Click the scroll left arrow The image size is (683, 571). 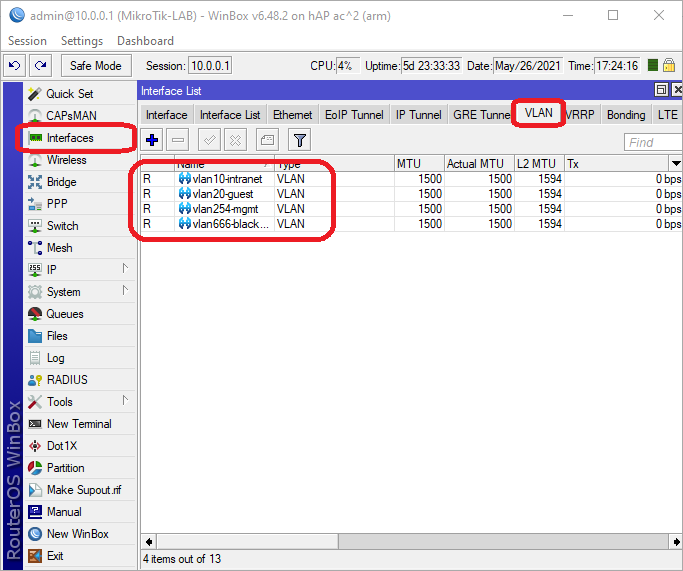[149, 542]
